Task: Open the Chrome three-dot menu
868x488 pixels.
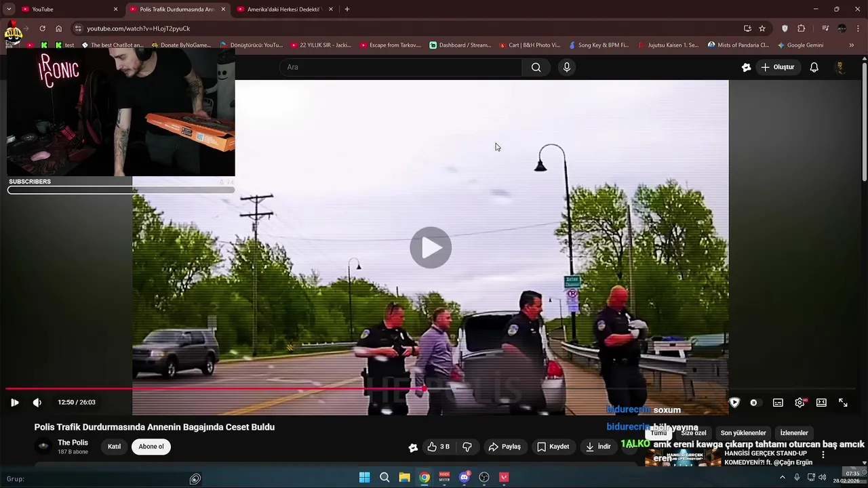Action: coord(859,28)
